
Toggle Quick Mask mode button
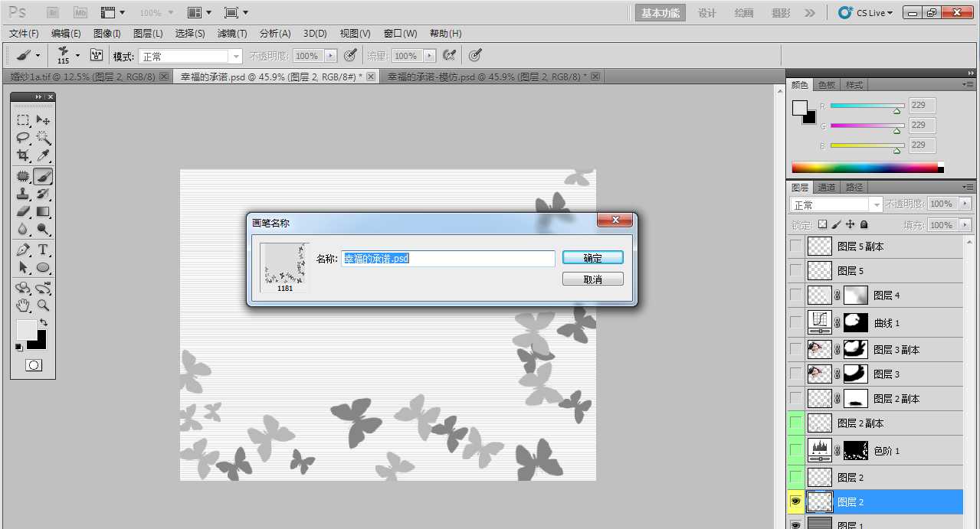pos(33,365)
